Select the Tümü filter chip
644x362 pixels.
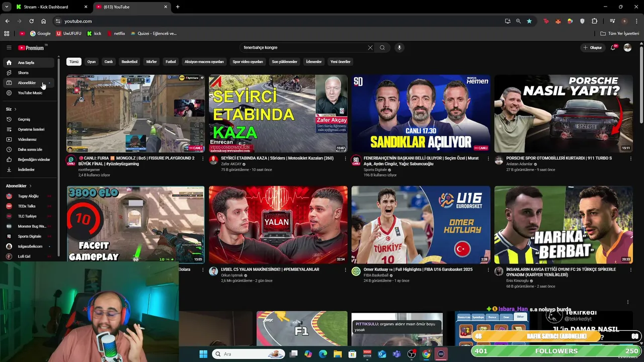pos(74,62)
